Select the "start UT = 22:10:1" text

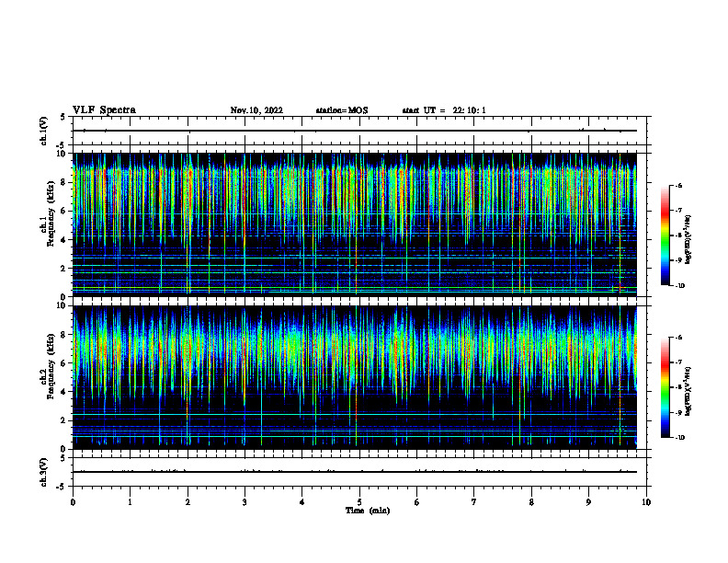[x=444, y=110]
